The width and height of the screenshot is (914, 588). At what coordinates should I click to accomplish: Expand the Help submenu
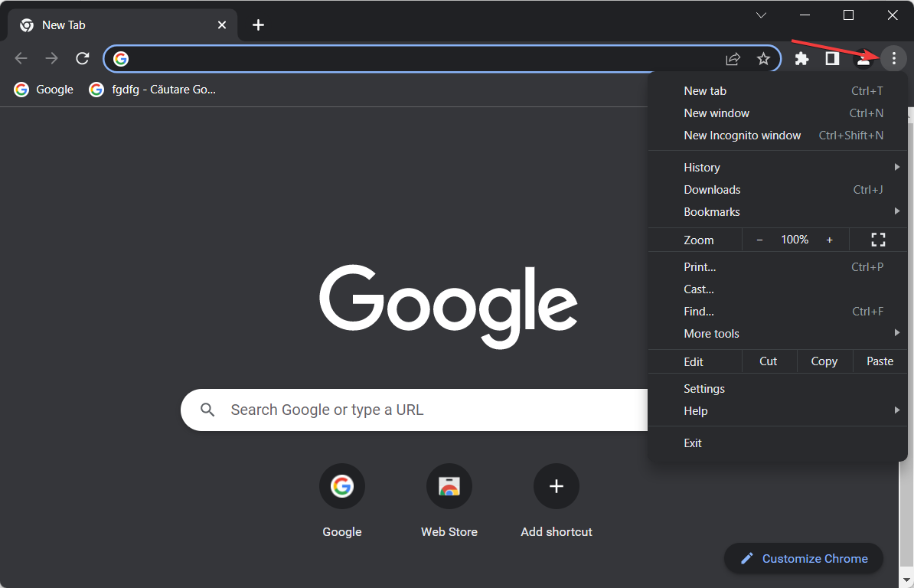[x=778, y=411]
